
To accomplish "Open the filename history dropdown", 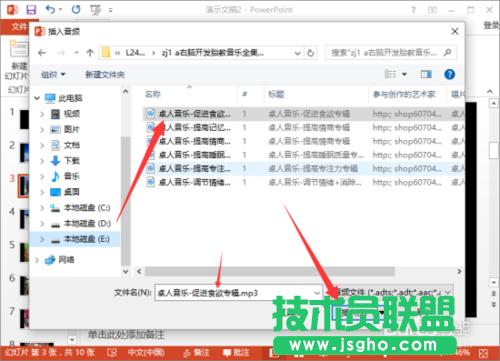I will 317,293.
